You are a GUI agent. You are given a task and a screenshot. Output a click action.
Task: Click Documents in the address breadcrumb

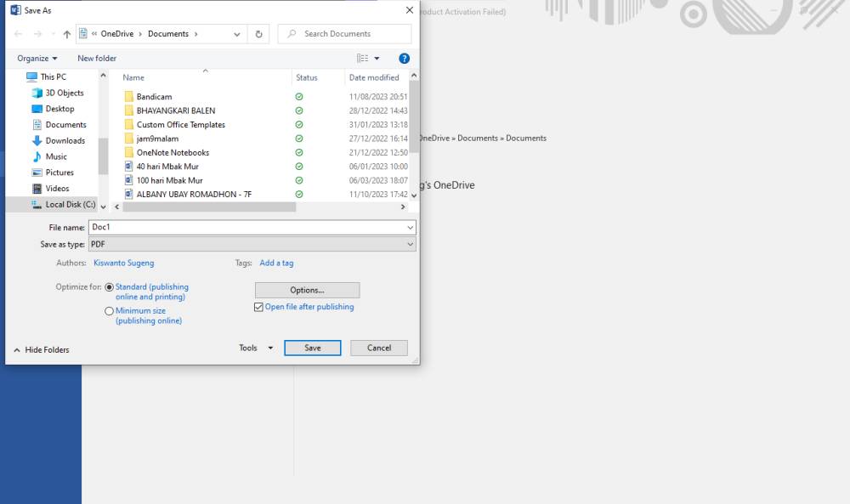[x=168, y=34]
